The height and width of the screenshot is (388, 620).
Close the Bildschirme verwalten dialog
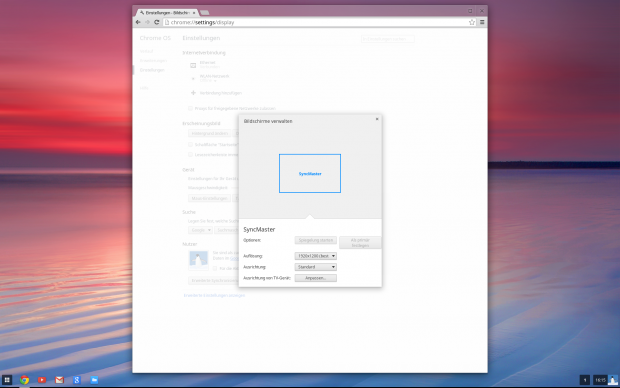[x=377, y=119]
